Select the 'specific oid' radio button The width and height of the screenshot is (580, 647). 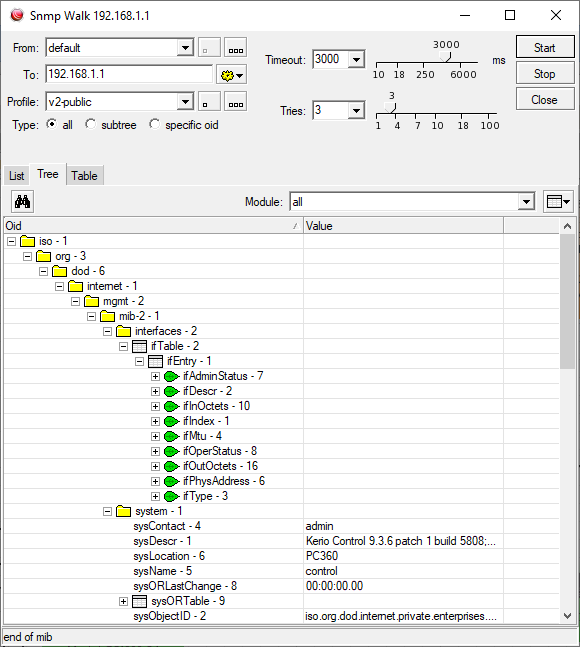pyautogui.click(x=154, y=124)
